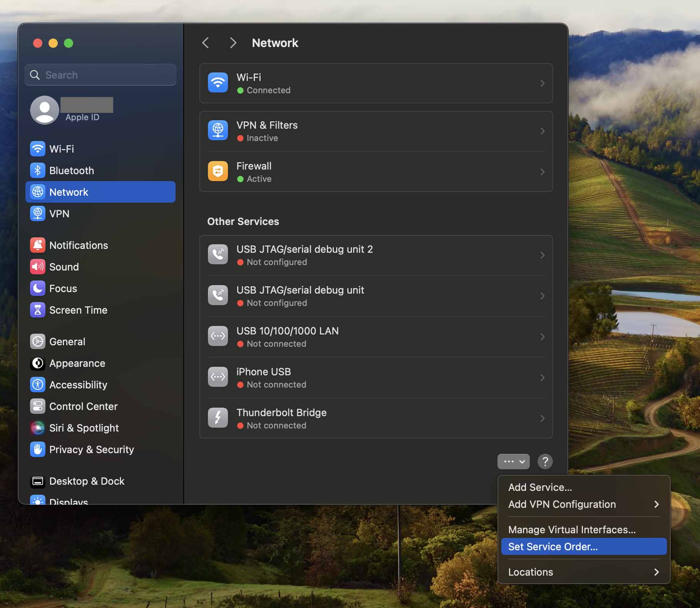The width and height of the screenshot is (700, 608).
Task: Open the Wi-Fi Connected row chevron
Action: pos(542,83)
